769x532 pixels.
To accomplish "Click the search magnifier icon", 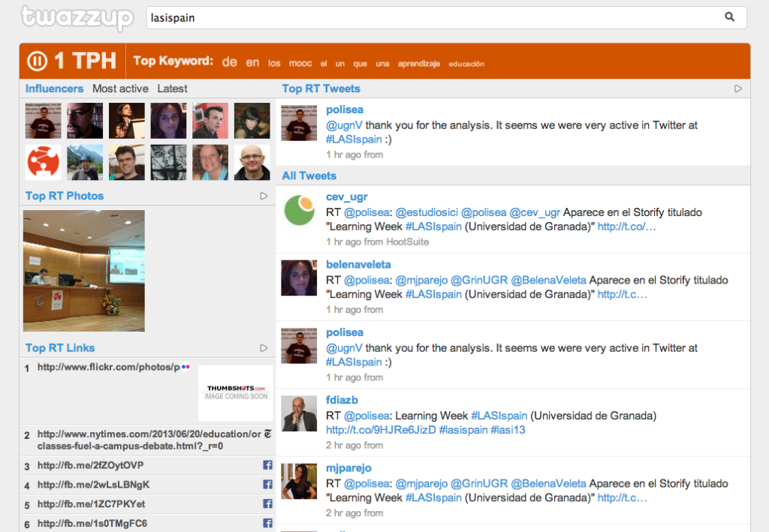I will click(x=729, y=17).
